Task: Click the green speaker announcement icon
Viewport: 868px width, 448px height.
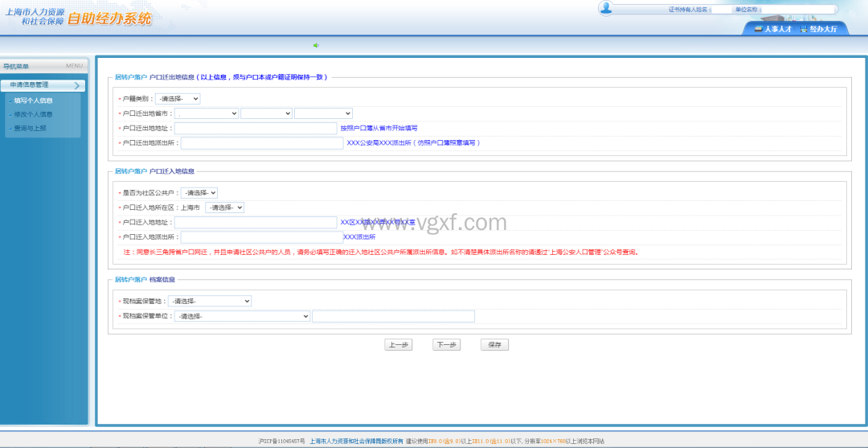Action: [x=316, y=45]
